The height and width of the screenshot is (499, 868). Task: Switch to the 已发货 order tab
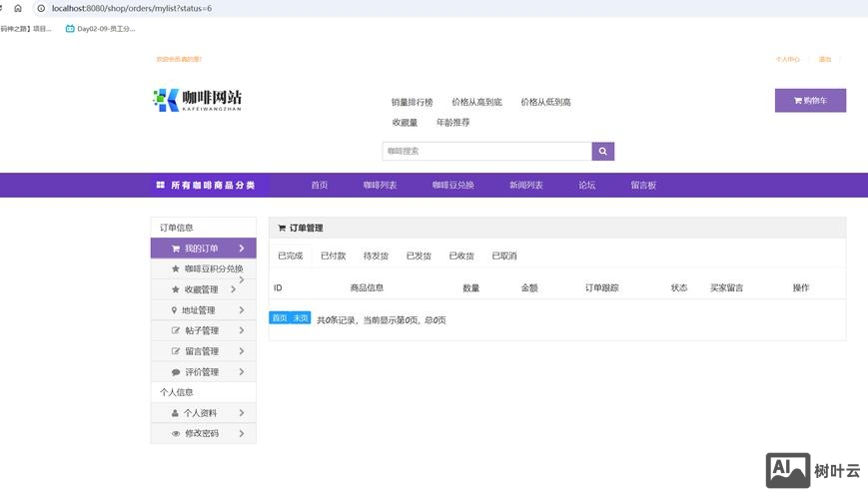point(419,255)
